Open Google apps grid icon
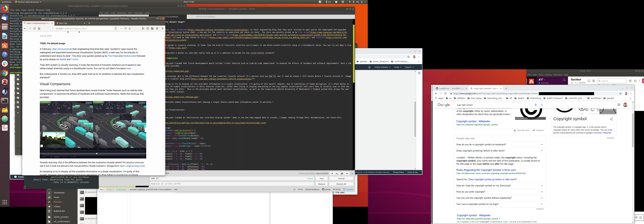Screen dimensions: 644x224 [x=619, y=105]
